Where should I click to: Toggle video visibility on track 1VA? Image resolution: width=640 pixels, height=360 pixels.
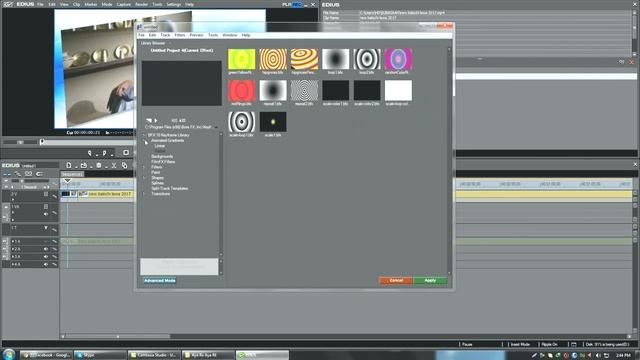tap(46, 207)
